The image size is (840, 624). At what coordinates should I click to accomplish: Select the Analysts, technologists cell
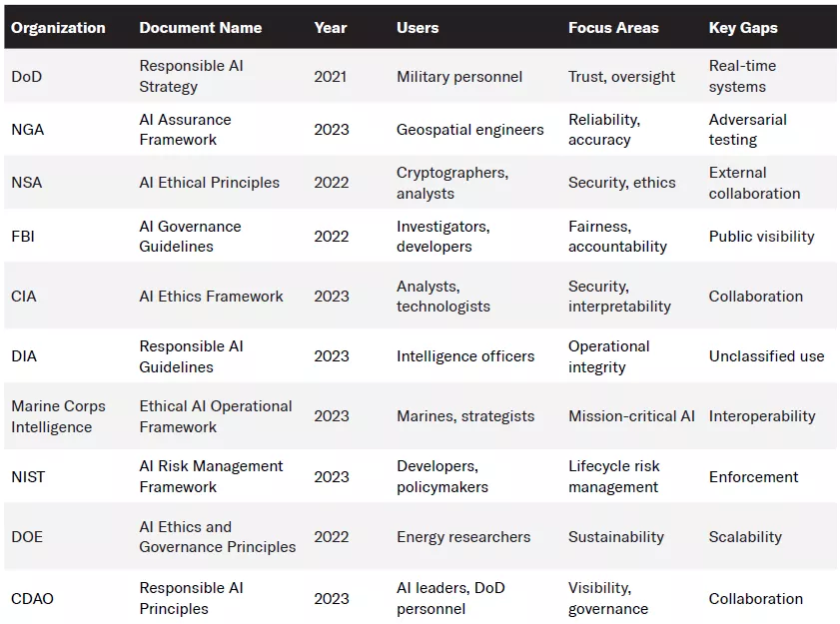tap(443, 297)
